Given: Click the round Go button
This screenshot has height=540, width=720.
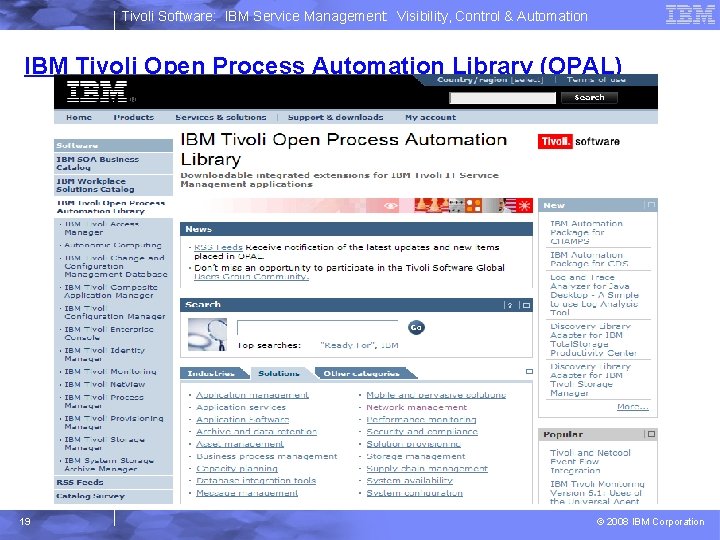Looking at the screenshot, I should 416,327.
